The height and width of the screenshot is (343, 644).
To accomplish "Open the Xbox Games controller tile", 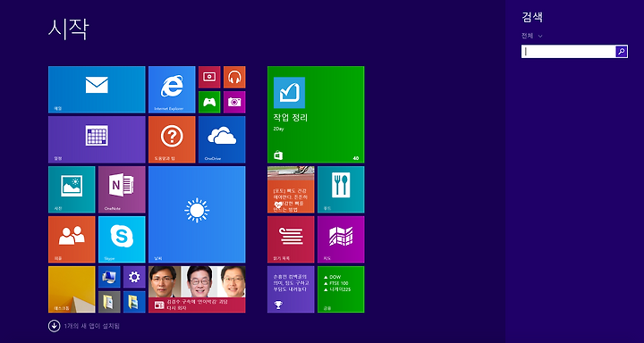I will (209, 102).
